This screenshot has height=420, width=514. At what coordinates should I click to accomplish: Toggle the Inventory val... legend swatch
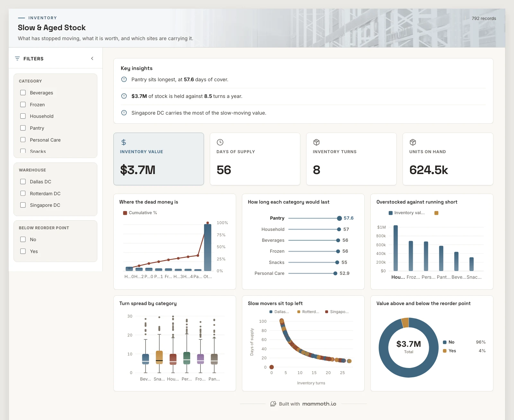(391, 213)
